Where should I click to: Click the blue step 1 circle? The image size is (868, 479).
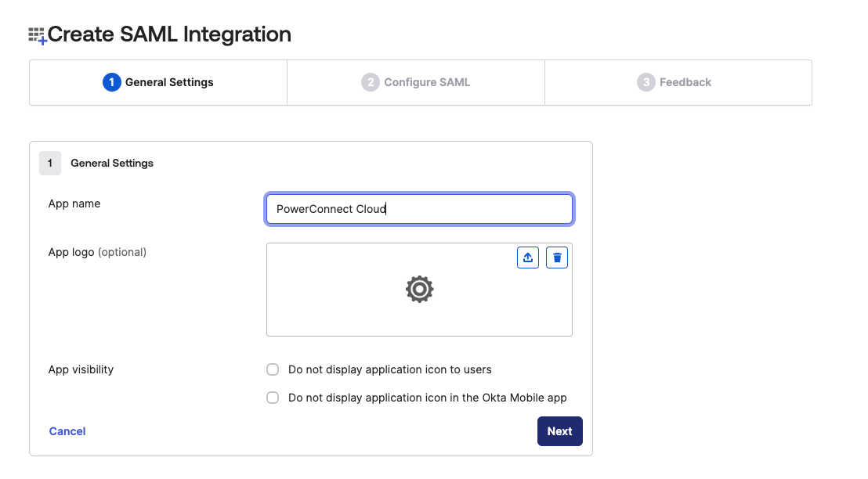pos(111,82)
